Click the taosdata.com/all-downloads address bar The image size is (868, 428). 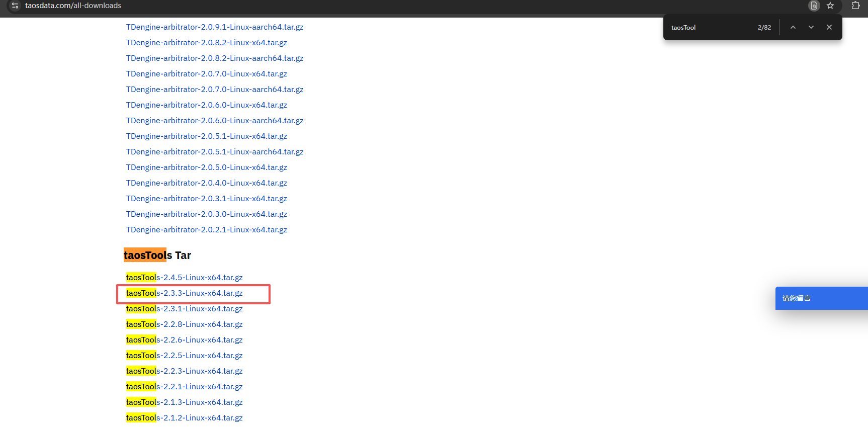[73, 6]
